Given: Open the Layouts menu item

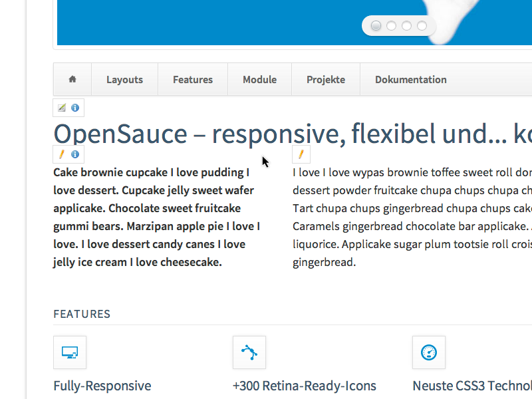Looking at the screenshot, I should (124, 79).
